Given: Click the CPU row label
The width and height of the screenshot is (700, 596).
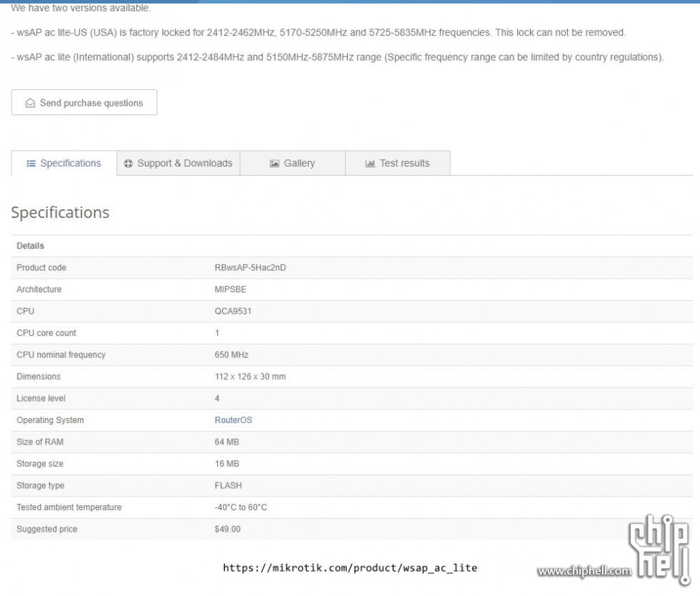Looking at the screenshot, I should [26, 311].
